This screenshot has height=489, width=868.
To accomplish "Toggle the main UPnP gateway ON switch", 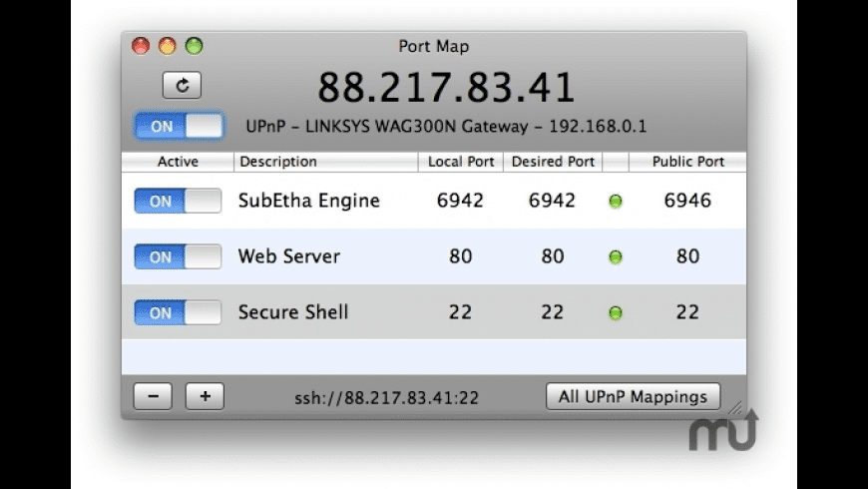I will pos(180,127).
